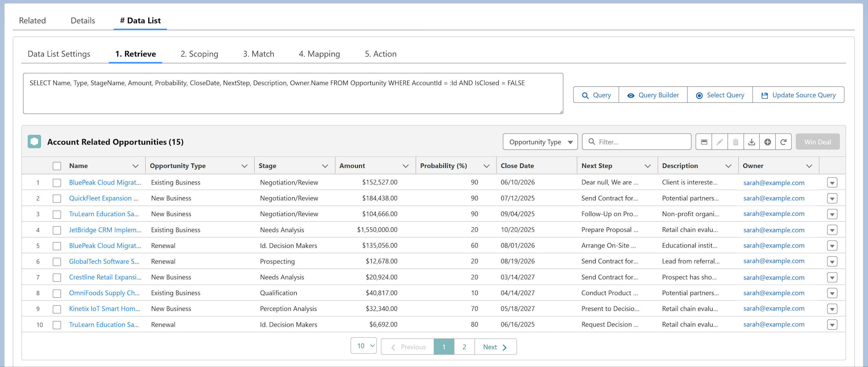This screenshot has height=367, width=868.
Task: Click the Account Related Opportunities list icon
Action: [34, 141]
